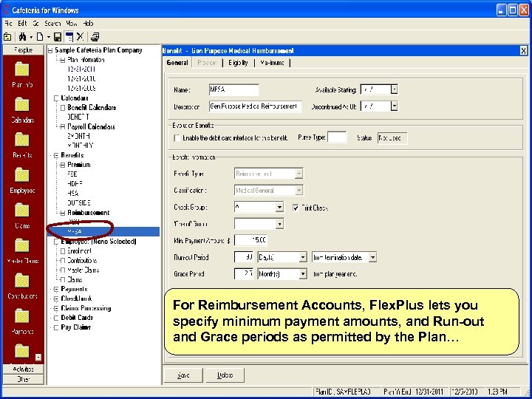The image size is (532, 399).
Task: Click the Save button at bottom
Action: [x=183, y=375]
